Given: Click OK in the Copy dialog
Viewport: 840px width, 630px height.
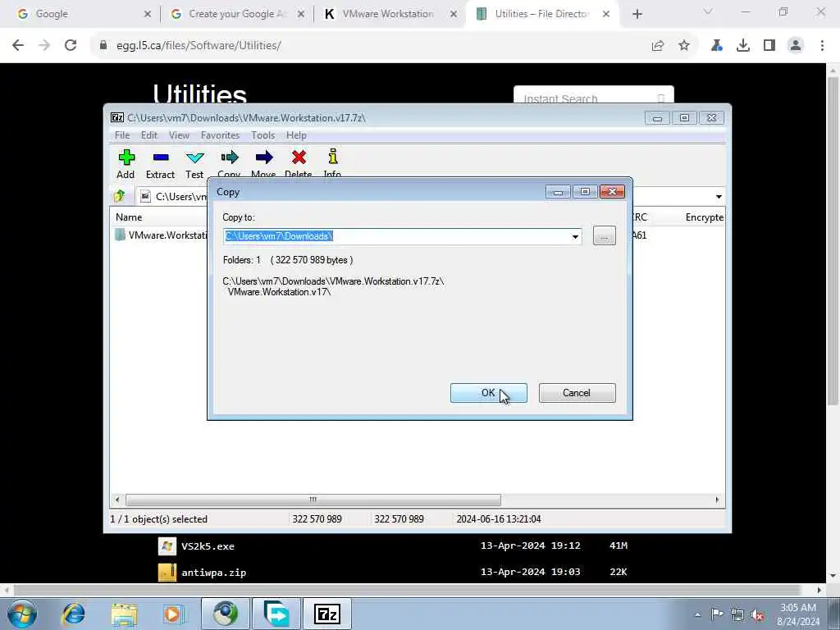Looking at the screenshot, I should point(489,393).
